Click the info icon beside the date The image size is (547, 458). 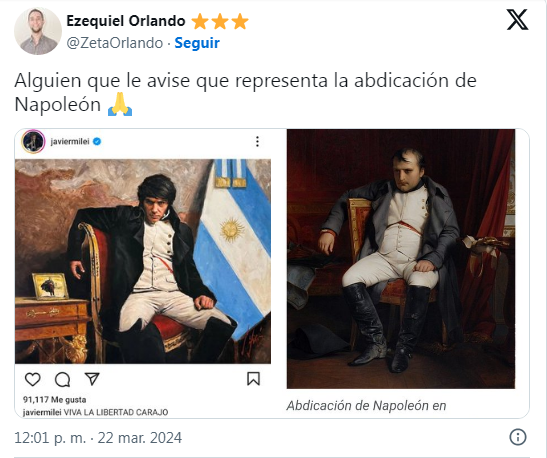(518, 437)
